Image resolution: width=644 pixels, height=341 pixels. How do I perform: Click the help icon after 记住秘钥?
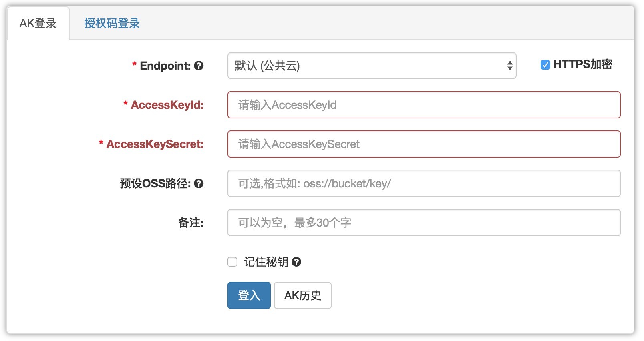click(x=296, y=262)
